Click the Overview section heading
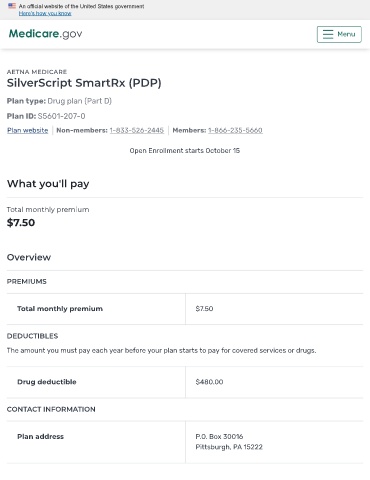This screenshot has height=480, width=370. pos(29,257)
